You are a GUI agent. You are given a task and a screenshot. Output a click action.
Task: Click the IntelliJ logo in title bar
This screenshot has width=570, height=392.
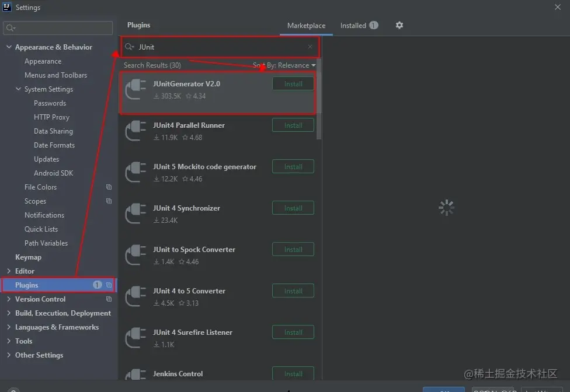pyautogui.click(x=7, y=7)
